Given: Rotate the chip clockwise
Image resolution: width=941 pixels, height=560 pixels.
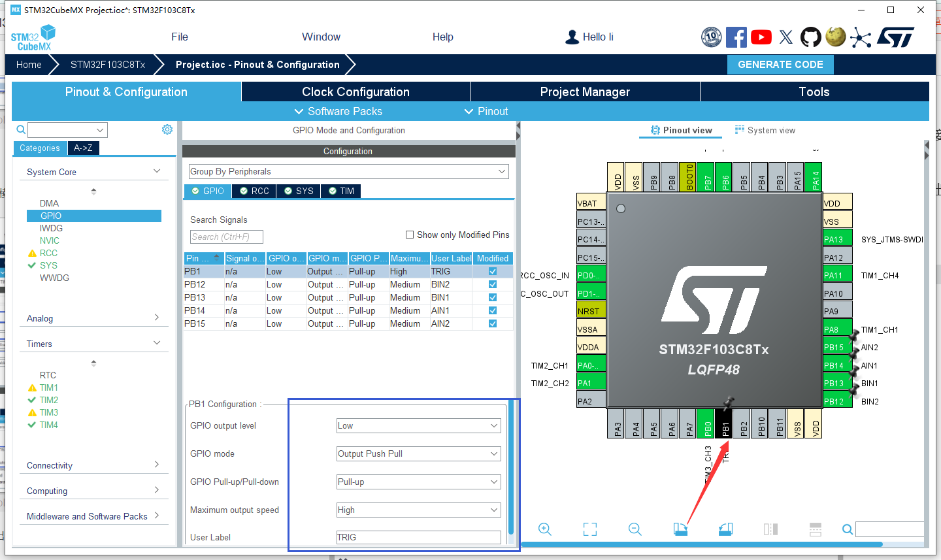Looking at the screenshot, I should (680, 529).
